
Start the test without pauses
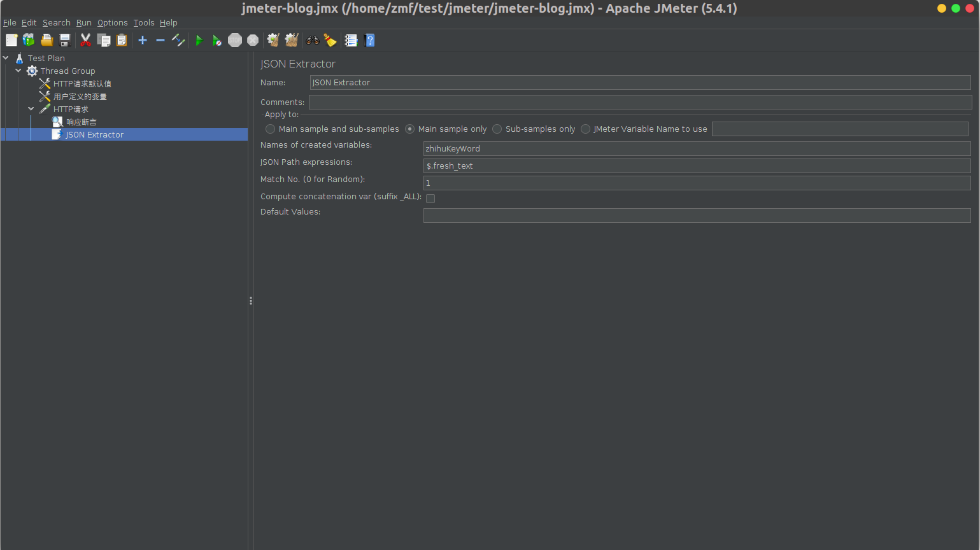[x=217, y=40]
